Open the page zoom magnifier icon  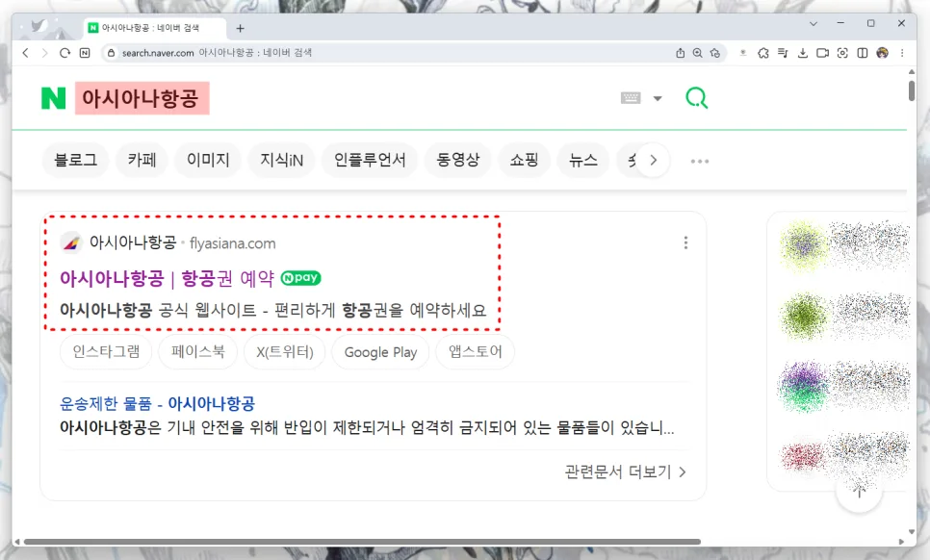click(x=697, y=53)
